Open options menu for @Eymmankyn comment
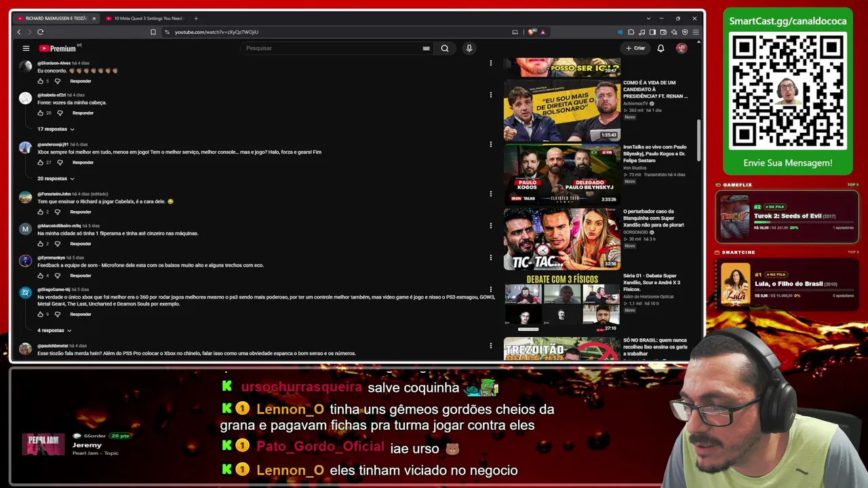Viewport: 868px width, 488px height. [491, 258]
